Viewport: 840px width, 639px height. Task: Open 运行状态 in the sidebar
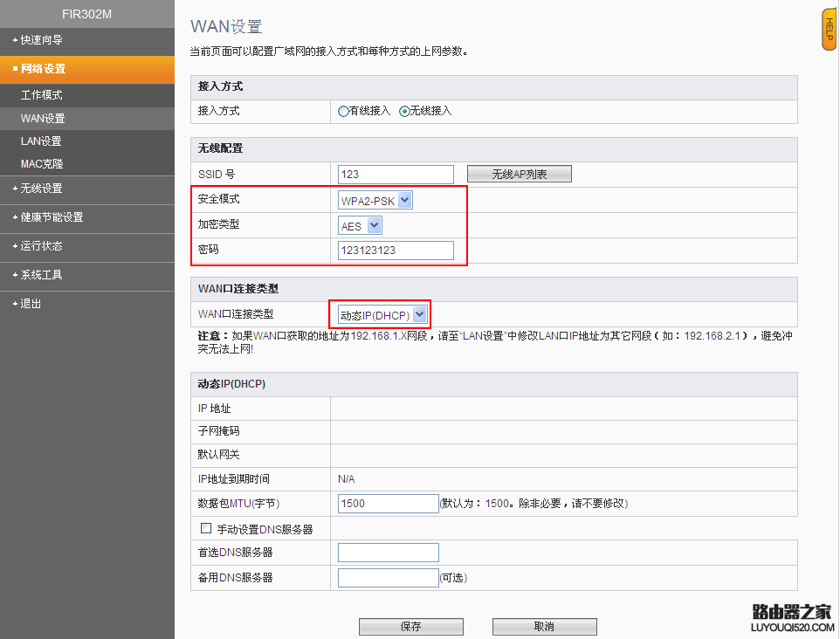click(42, 246)
